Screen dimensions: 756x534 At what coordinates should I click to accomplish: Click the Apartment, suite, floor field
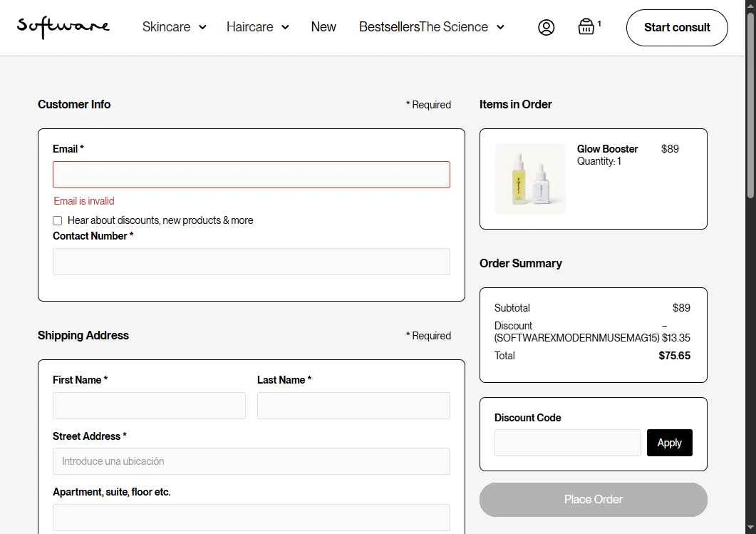click(252, 517)
